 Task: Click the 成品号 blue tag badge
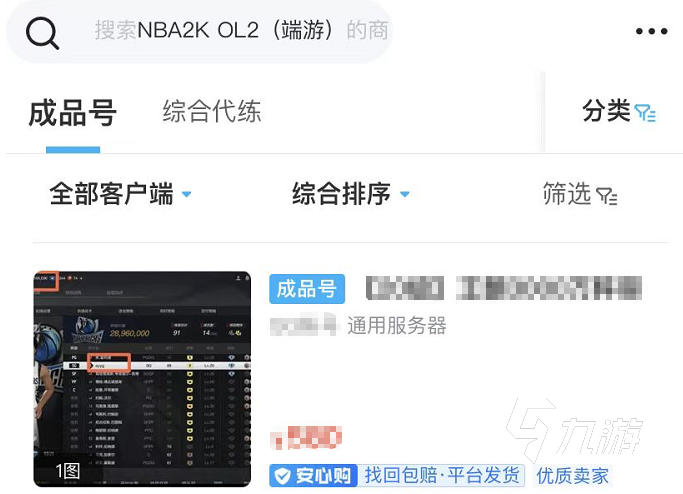307,289
